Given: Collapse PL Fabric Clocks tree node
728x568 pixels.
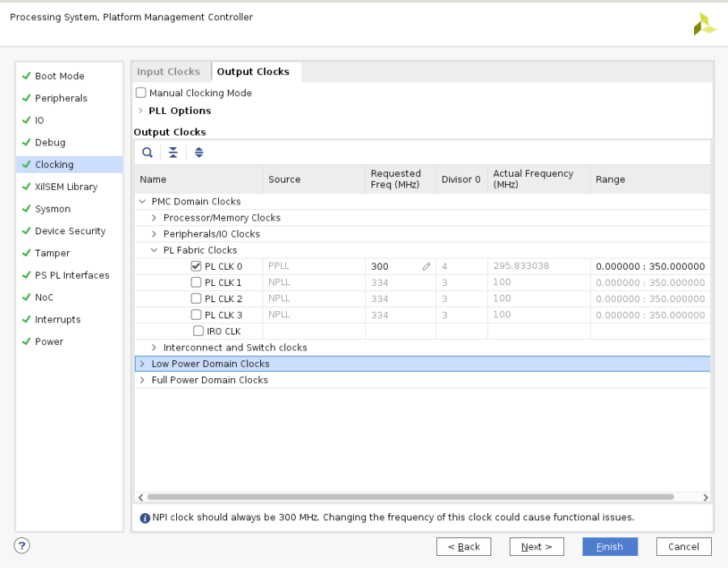Looking at the screenshot, I should pyautogui.click(x=154, y=250).
